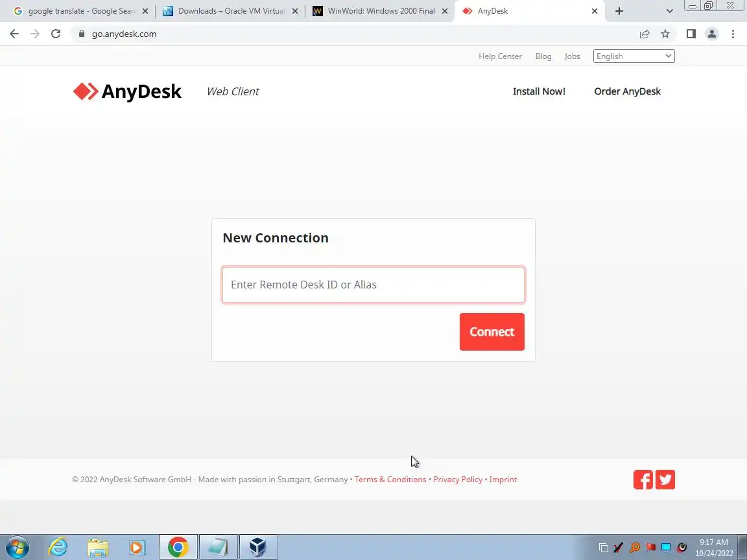
Task: Bookmark this page with star icon
Action: point(665,34)
